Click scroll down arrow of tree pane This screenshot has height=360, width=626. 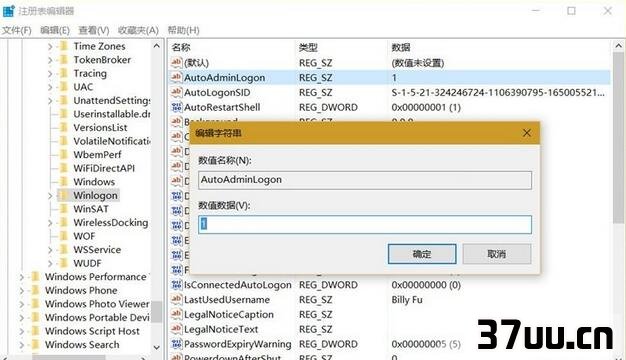pos(157,348)
